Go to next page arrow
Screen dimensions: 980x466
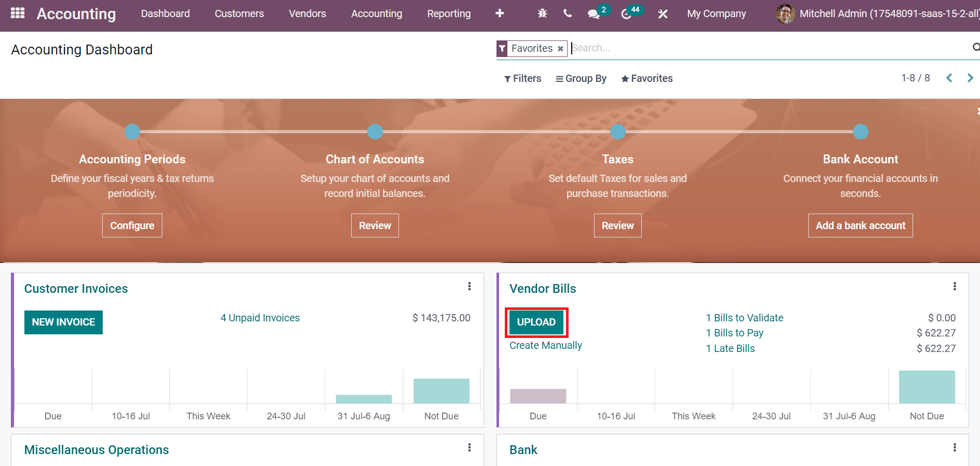pyautogui.click(x=970, y=78)
